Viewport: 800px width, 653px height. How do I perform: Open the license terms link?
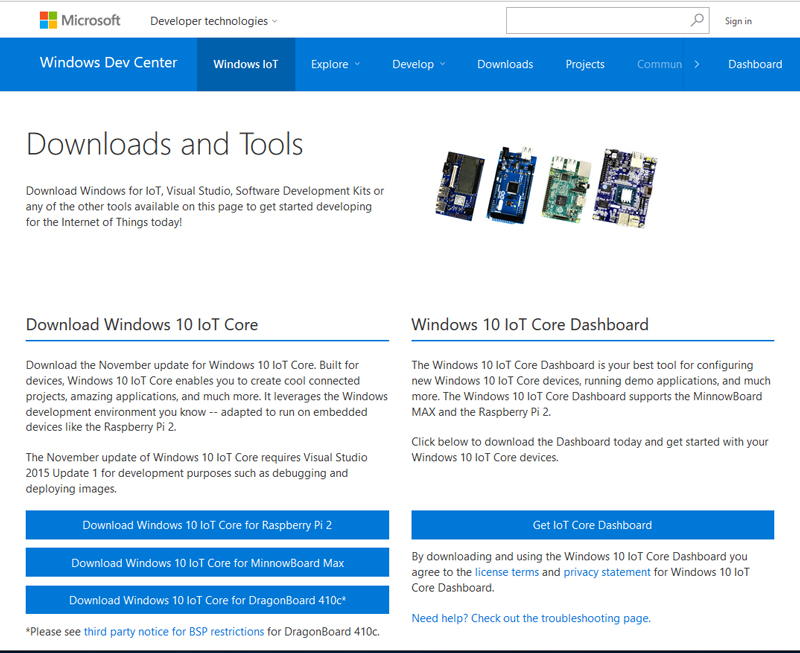506,572
